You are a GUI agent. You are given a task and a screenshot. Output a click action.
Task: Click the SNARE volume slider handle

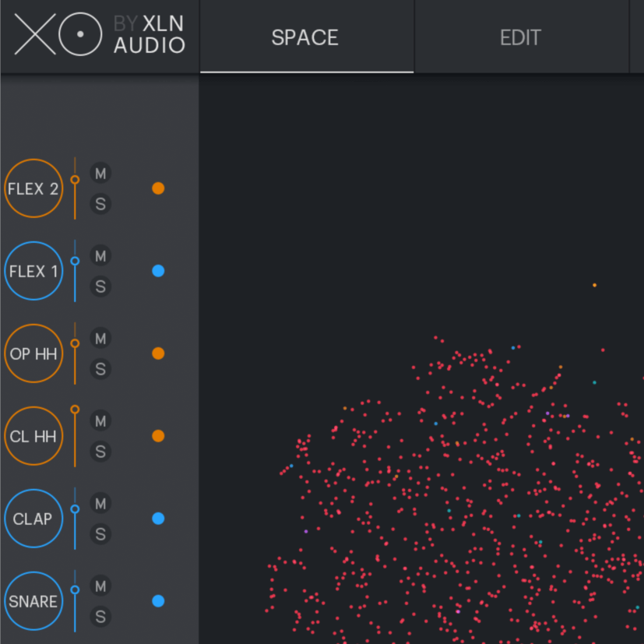75,589
